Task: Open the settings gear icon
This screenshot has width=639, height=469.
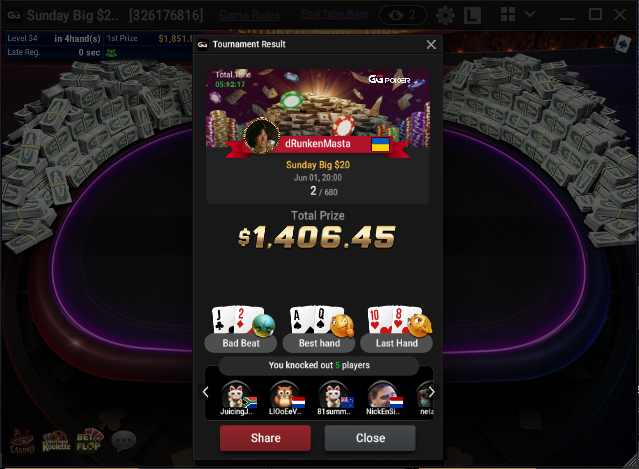Action: pyautogui.click(x=445, y=15)
